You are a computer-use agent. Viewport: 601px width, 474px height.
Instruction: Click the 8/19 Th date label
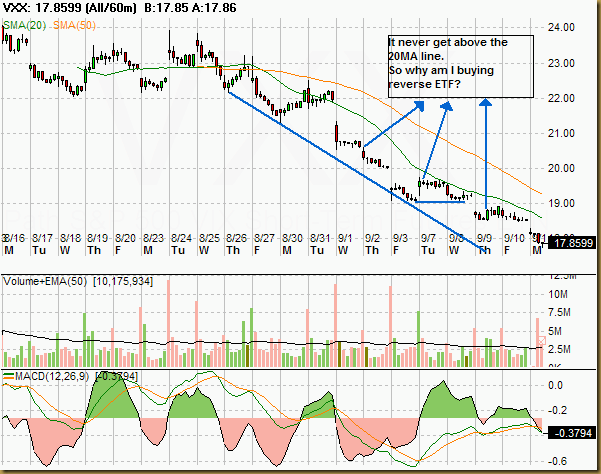[97, 244]
